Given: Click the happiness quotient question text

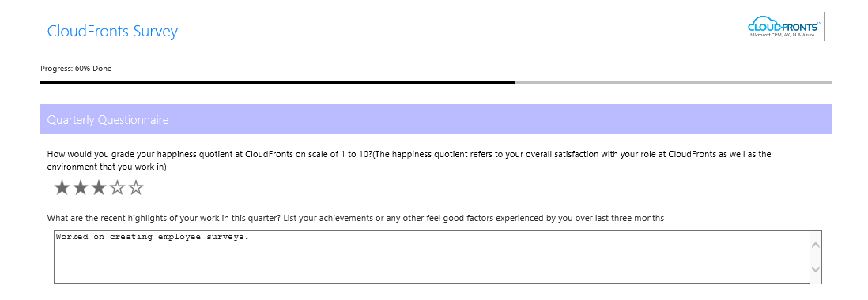Looking at the screenshot, I should pyautogui.click(x=409, y=160).
